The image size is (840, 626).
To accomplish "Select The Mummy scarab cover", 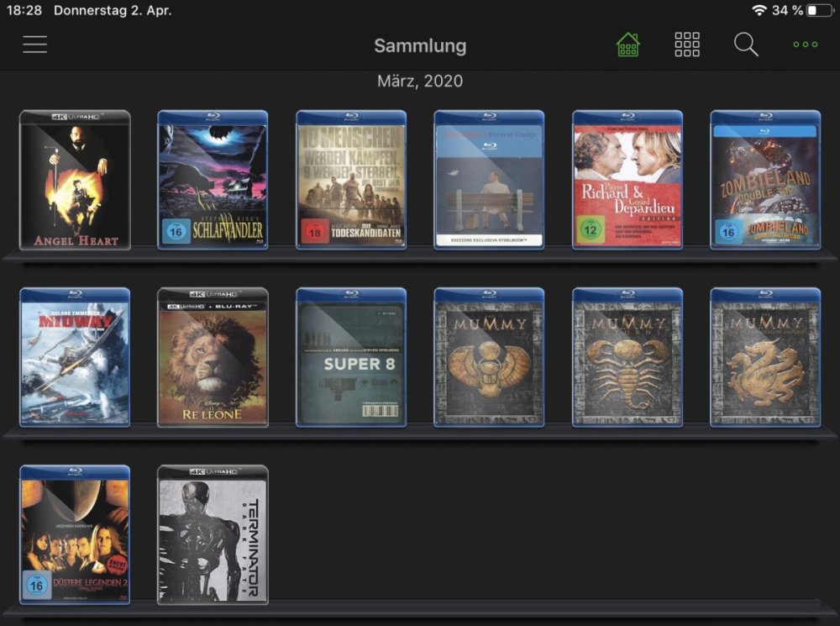I will coord(489,357).
